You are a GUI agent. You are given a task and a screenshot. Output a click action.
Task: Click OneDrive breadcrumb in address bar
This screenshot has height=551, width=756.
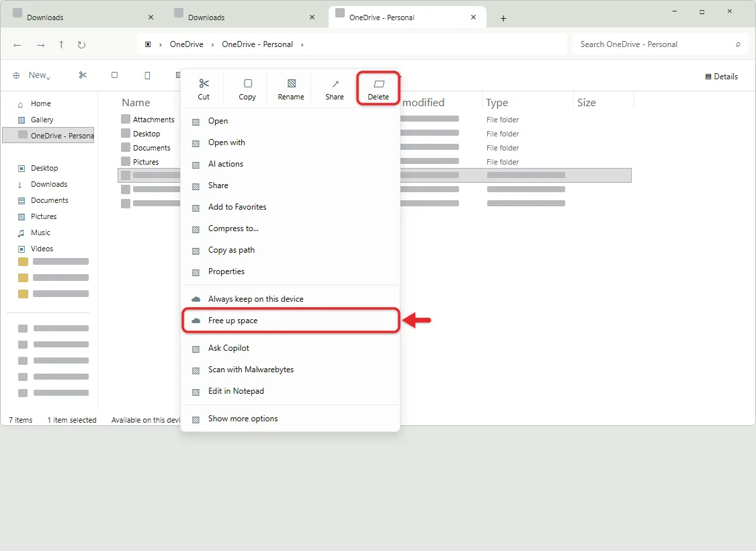tap(187, 44)
